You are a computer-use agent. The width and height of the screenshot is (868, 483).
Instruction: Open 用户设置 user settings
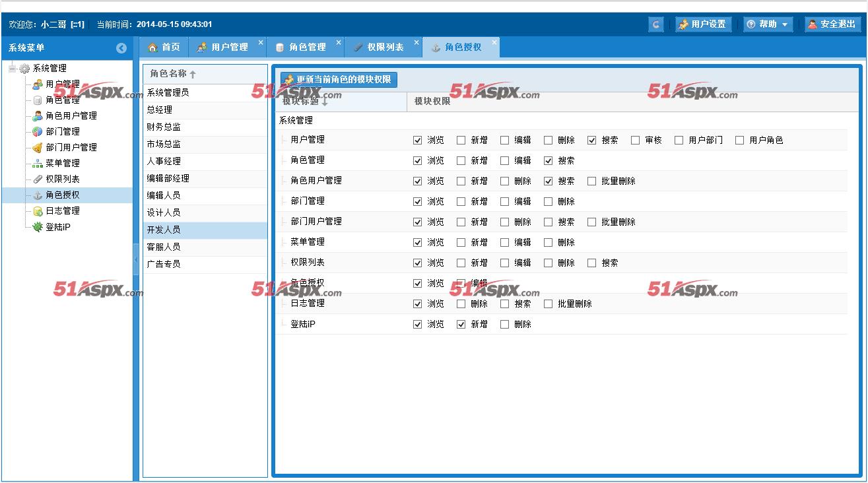(702, 24)
